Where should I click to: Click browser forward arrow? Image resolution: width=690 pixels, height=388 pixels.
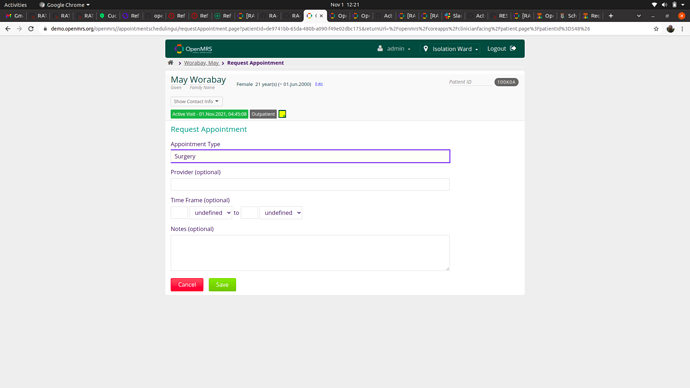pyautogui.click(x=19, y=29)
